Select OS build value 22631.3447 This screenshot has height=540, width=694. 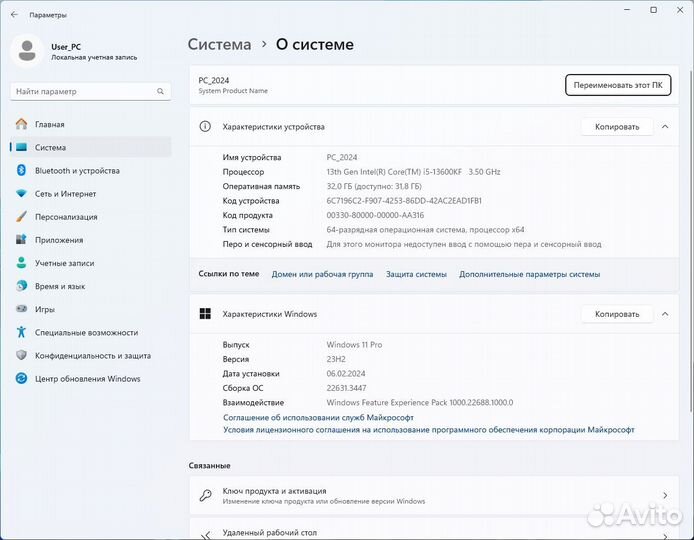(346, 388)
